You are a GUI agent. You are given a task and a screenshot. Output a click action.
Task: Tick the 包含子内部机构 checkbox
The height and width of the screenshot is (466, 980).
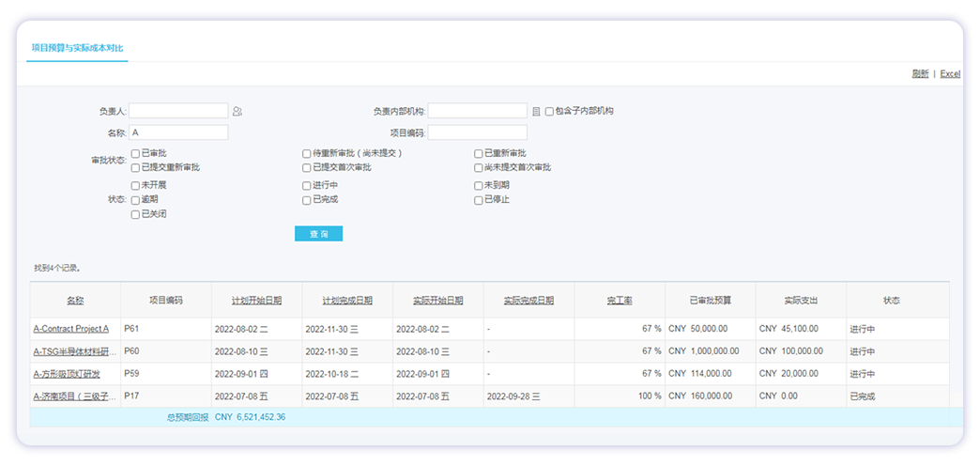549,112
